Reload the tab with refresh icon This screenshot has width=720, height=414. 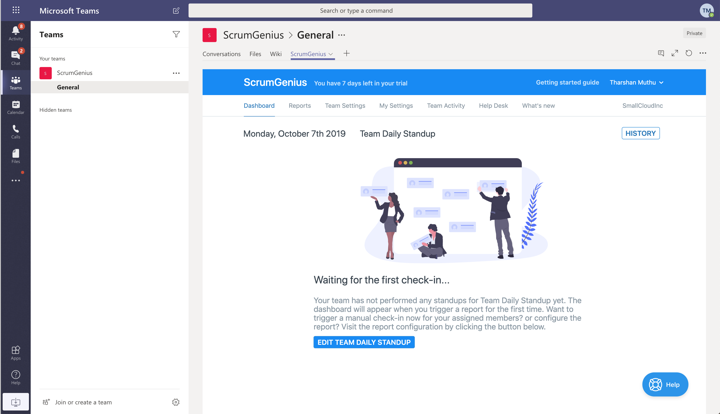point(689,53)
